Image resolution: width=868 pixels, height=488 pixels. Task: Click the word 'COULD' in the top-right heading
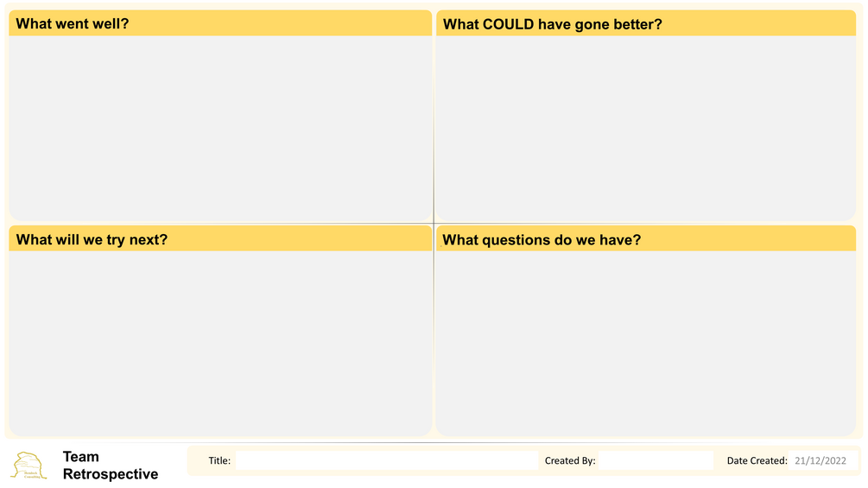(x=509, y=24)
